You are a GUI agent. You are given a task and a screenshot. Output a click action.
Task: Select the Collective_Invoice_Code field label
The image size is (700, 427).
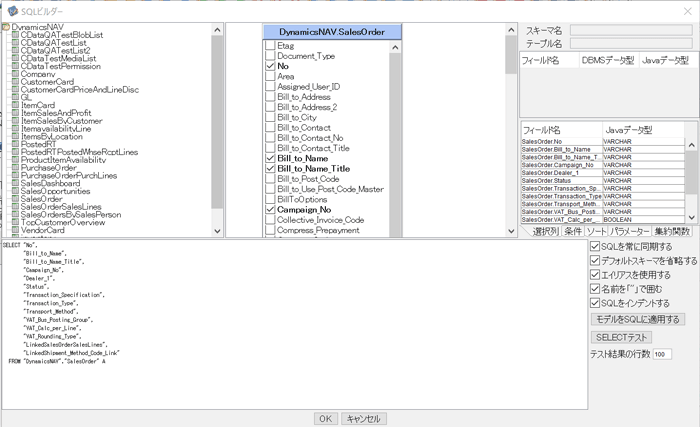320,220
